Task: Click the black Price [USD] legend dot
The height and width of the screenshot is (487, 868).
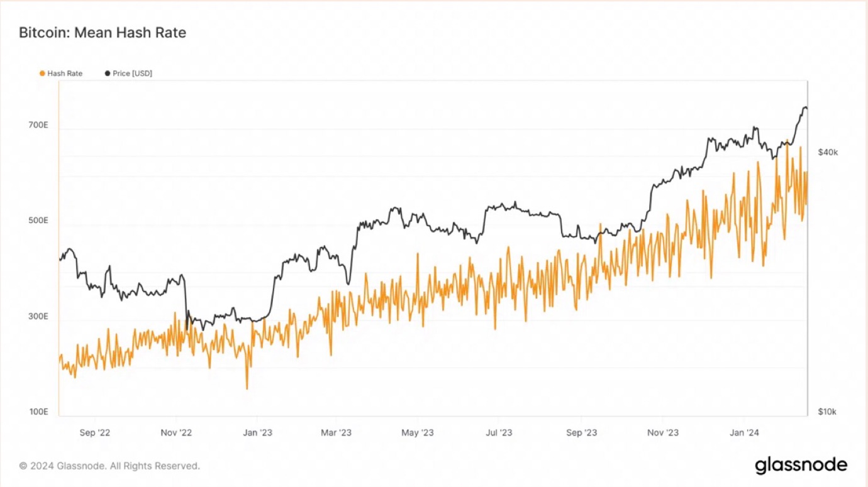Action: point(108,74)
